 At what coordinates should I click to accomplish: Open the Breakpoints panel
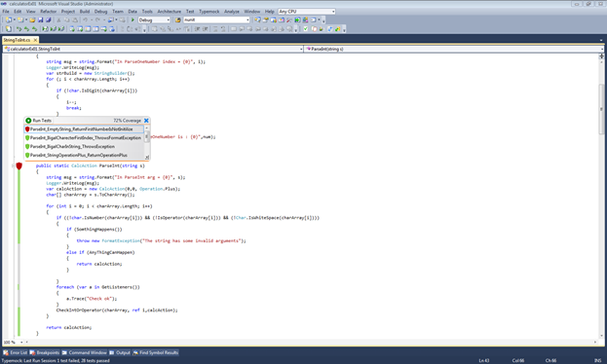(45, 352)
